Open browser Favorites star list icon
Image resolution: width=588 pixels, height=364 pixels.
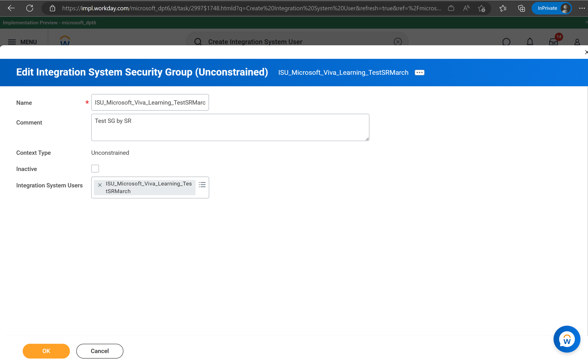(x=503, y=8)
